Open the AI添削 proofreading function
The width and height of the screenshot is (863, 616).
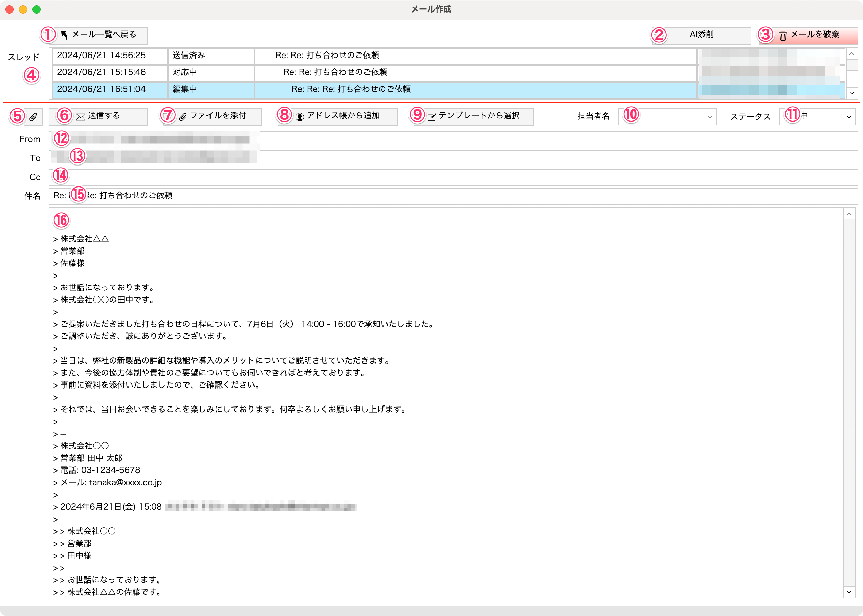pyautogui.click(x=702, y=35)
